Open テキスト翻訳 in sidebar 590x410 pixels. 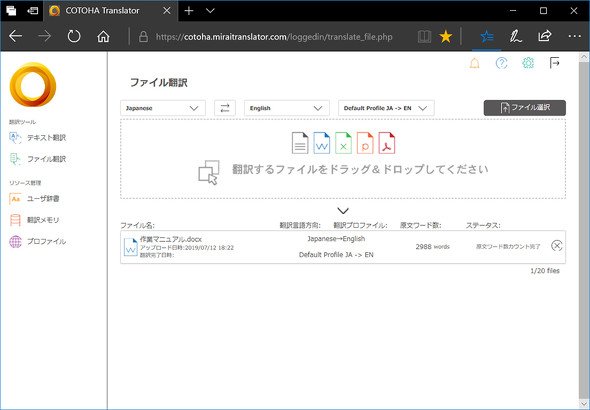pos(38,138)
